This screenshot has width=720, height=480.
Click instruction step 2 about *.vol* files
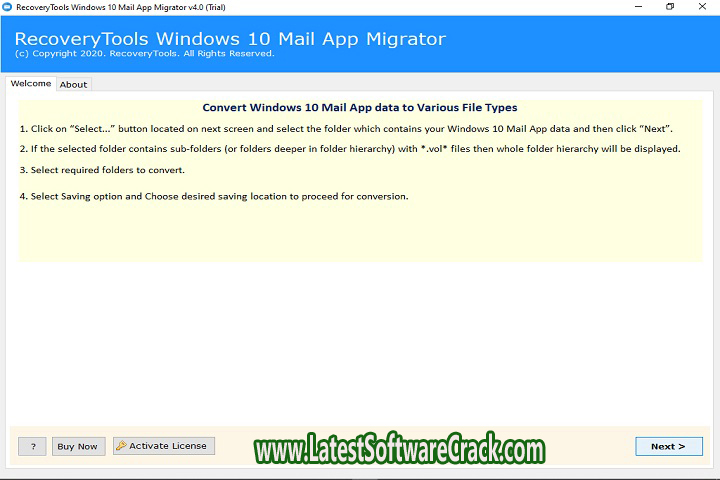pos(350,149)
